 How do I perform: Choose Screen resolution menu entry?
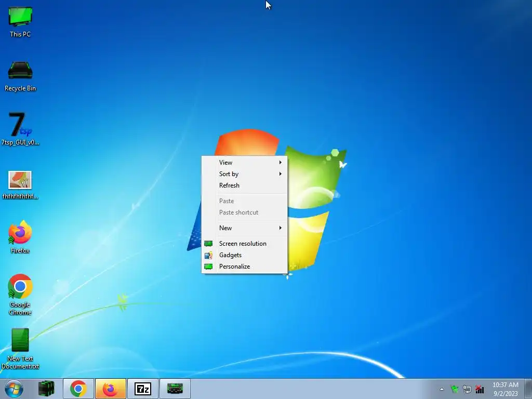(245, 244)
